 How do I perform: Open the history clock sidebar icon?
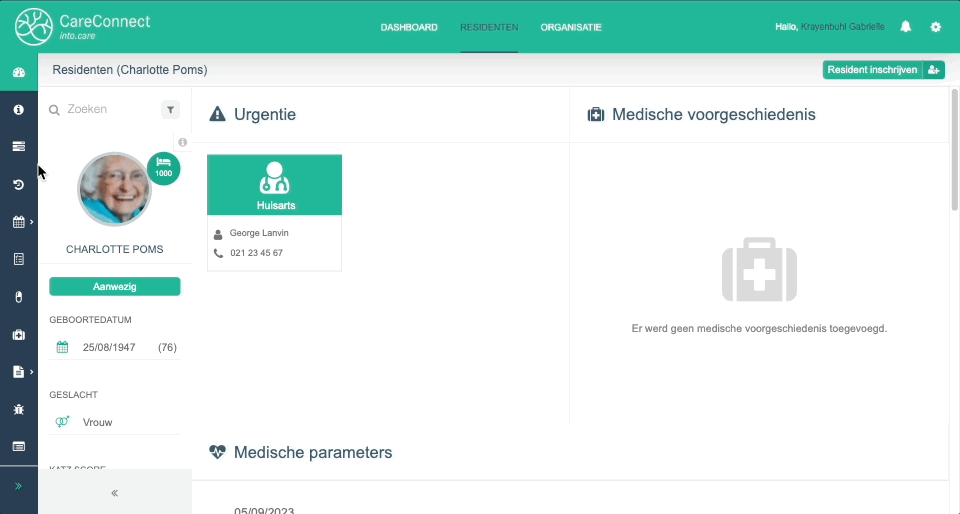click(x=18, y=184)
